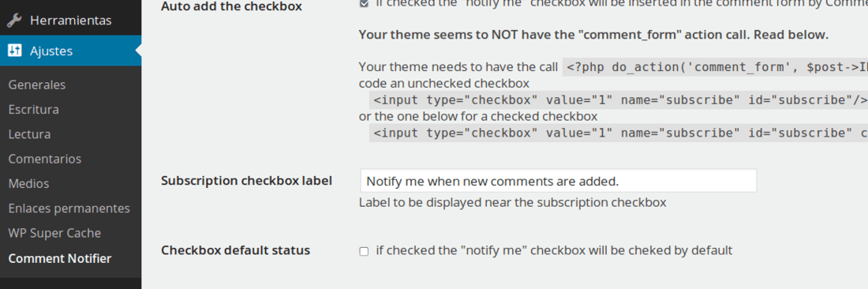Click the checked checkbox input code snippet
This screenshot has width=868, height=289.
pyautogui.click(x=619, y=133)
